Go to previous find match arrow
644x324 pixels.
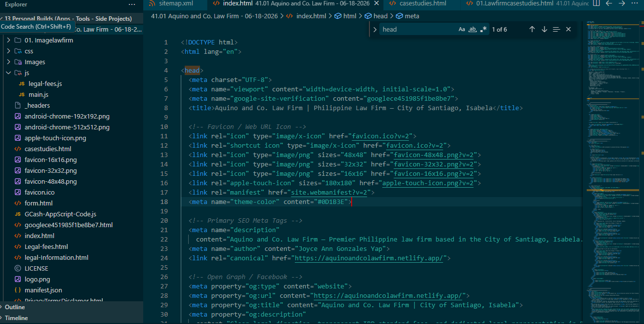coord(532,29)
